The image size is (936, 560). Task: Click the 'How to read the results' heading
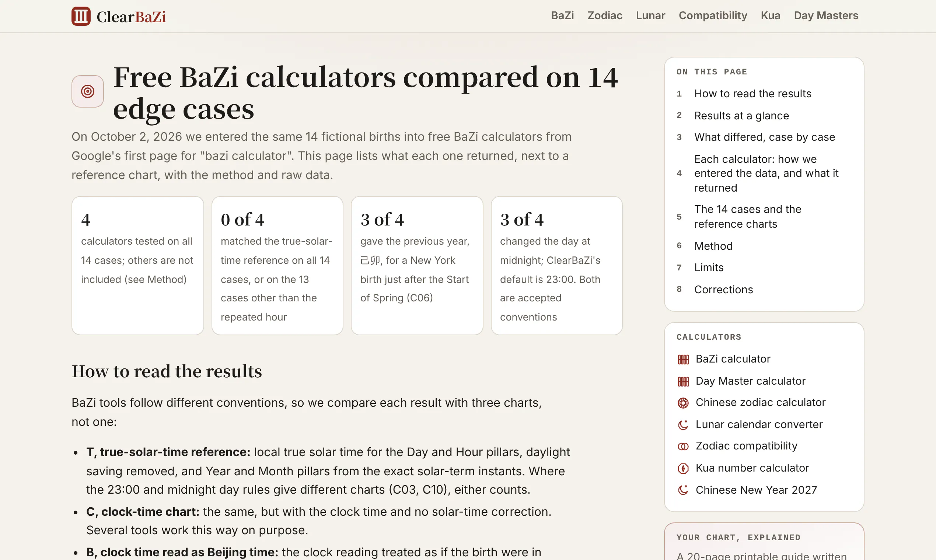[167, 371]
